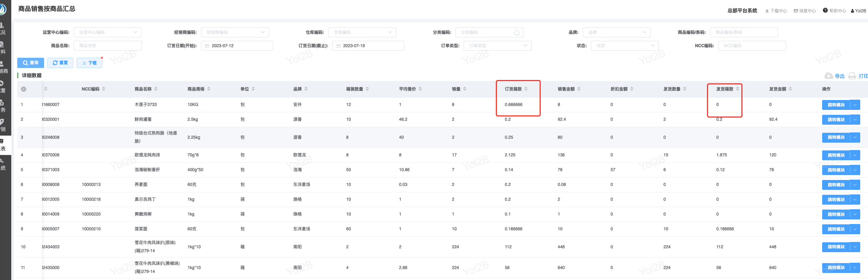868x280 pixels.
Task: Click the blue 查询 search button
Action: pyautogui.click(x=31, y=63)
